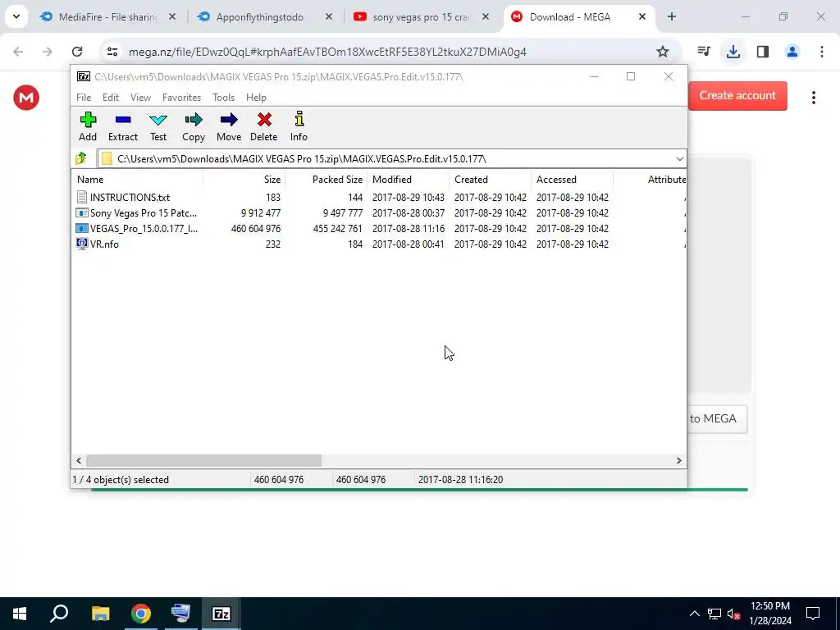Open the Edit menu
The image size is (840, 630).
pos(111,98)
